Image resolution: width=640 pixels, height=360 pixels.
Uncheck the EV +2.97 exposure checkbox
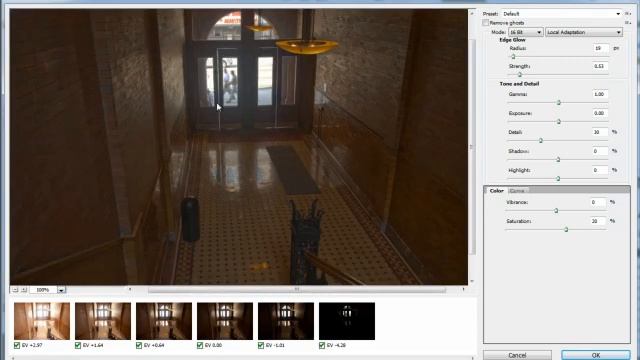click(17, 345)
